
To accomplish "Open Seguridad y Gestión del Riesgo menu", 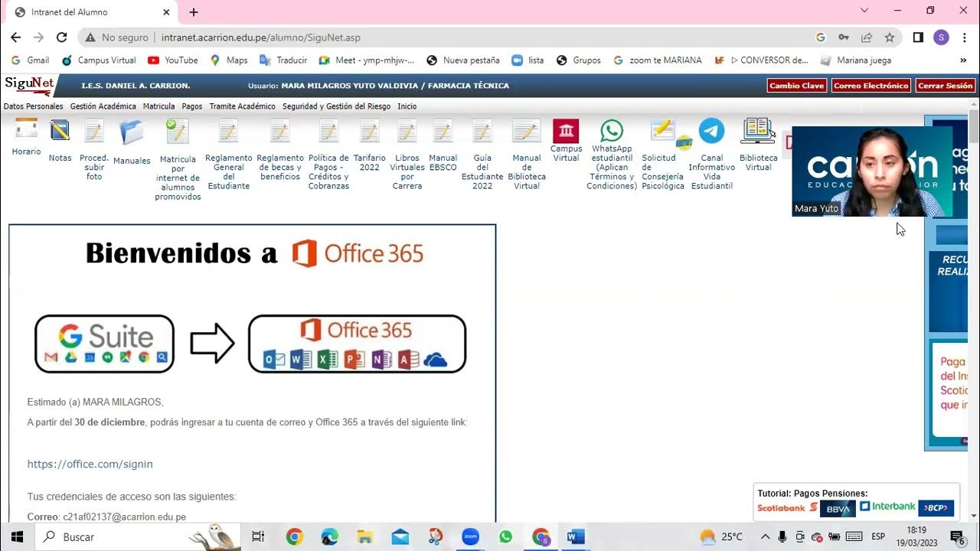I will 336,106.
